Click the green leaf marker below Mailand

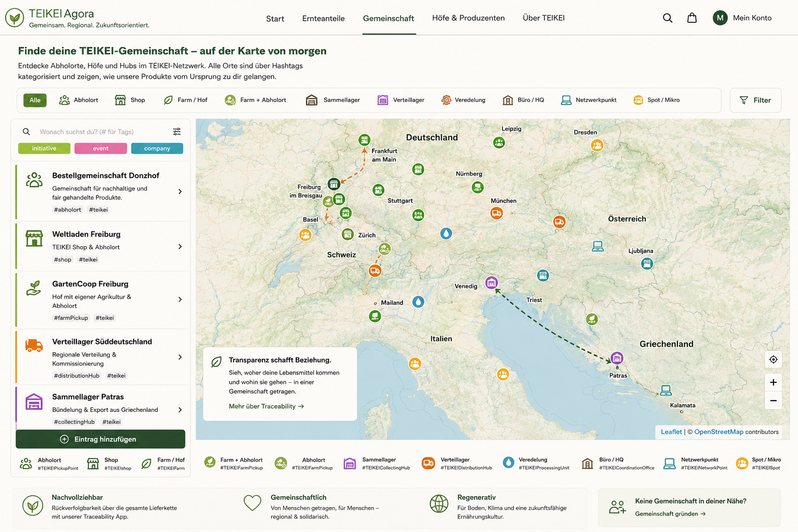pyautogui.click(x=375, y=316)
